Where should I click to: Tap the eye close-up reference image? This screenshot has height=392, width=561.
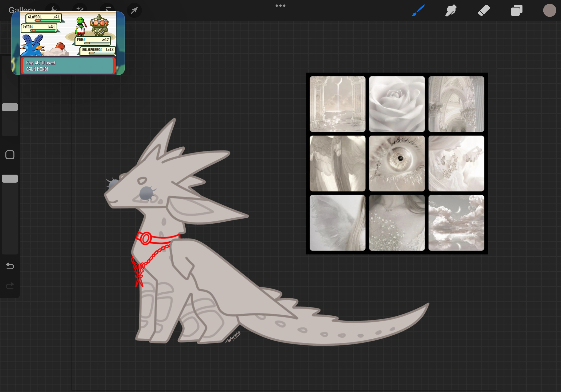click(397, 163)
